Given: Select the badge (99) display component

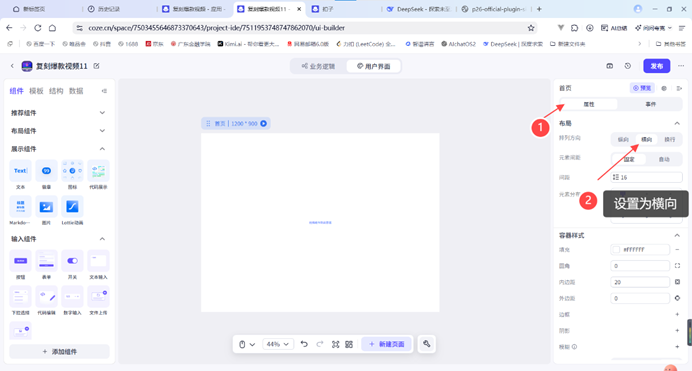Looking at the screenshot, I should click(46, 171).
